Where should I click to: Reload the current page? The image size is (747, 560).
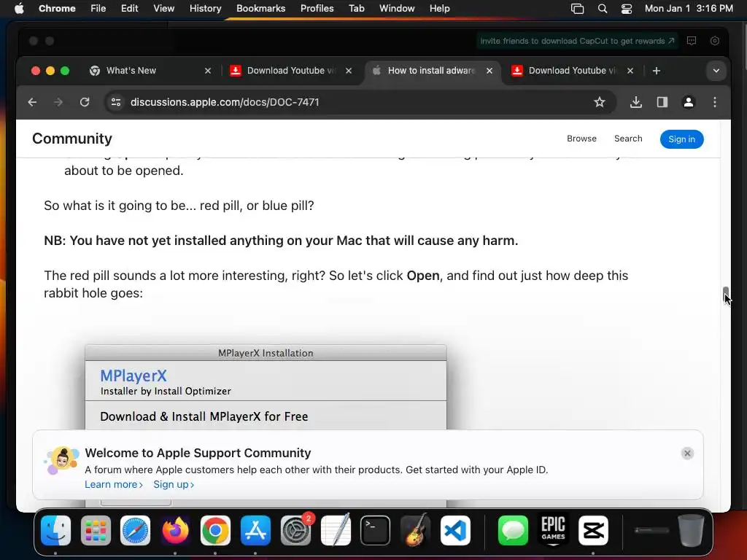click(85, 102)
